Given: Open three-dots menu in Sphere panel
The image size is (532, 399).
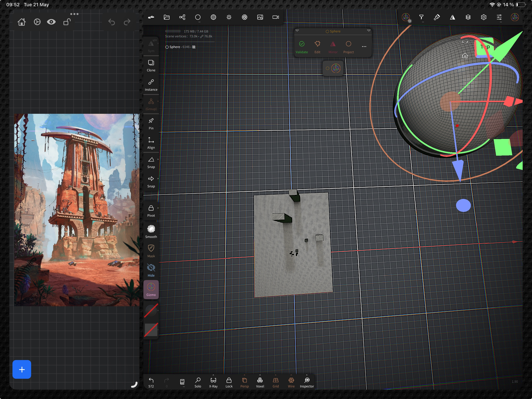Looking at the screenshot, I should click(x=364, y=46).
